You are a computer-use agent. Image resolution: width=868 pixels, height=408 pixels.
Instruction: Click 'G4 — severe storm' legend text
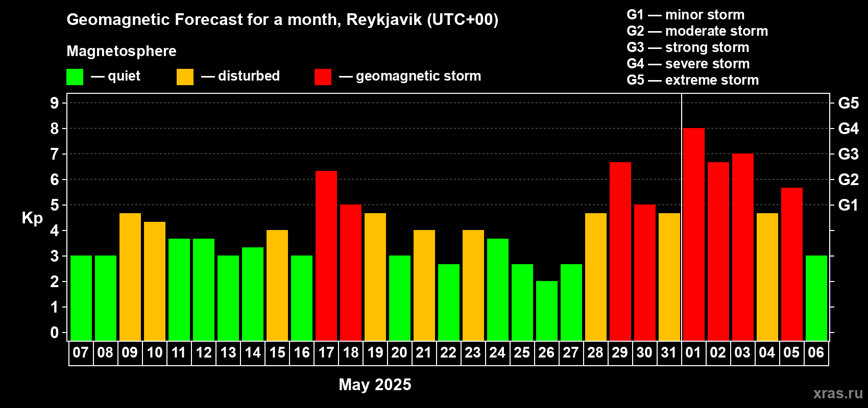coord(688,64)
